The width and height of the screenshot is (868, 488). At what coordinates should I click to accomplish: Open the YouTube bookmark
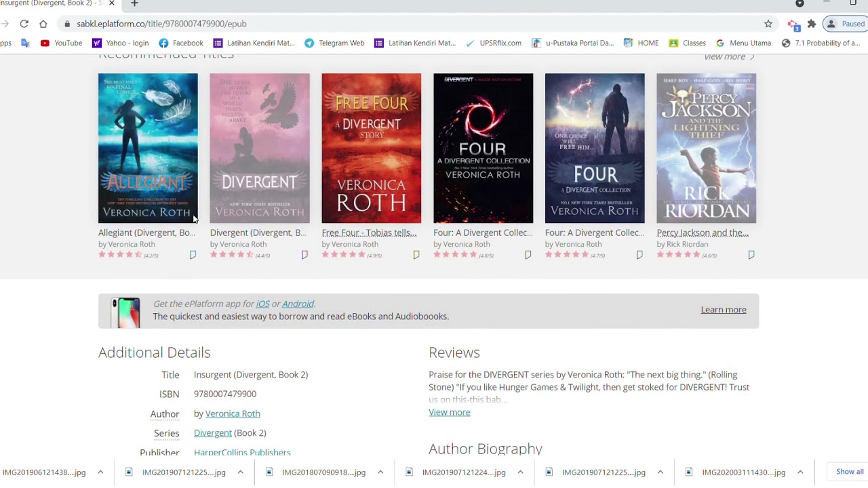point(61,43)
